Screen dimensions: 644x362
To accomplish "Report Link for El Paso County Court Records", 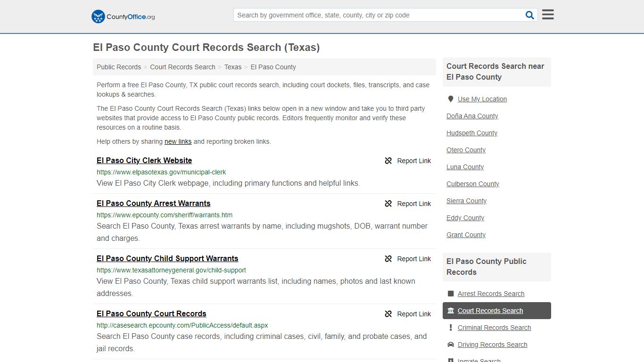I will (x=414, y=314).
